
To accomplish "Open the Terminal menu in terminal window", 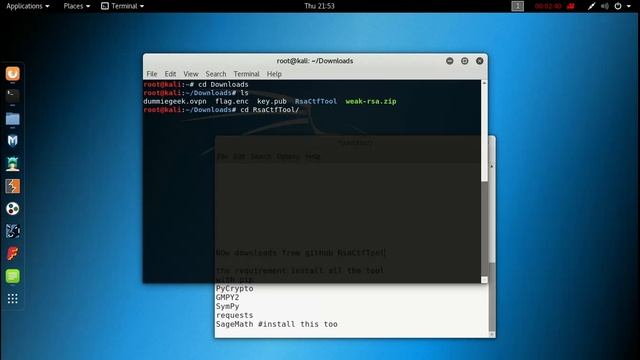I will (x=246, y=74).
